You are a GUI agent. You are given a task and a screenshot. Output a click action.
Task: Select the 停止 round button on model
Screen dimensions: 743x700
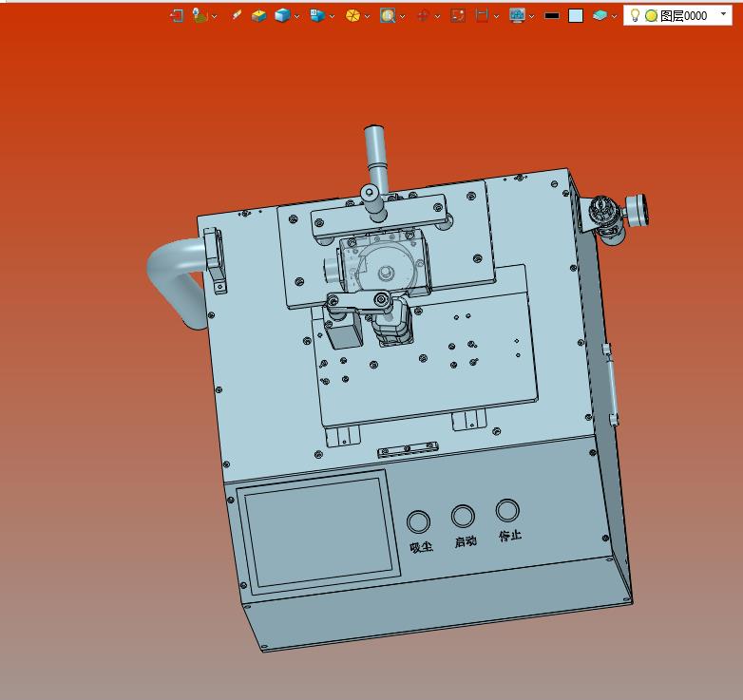tap(507, 510)
